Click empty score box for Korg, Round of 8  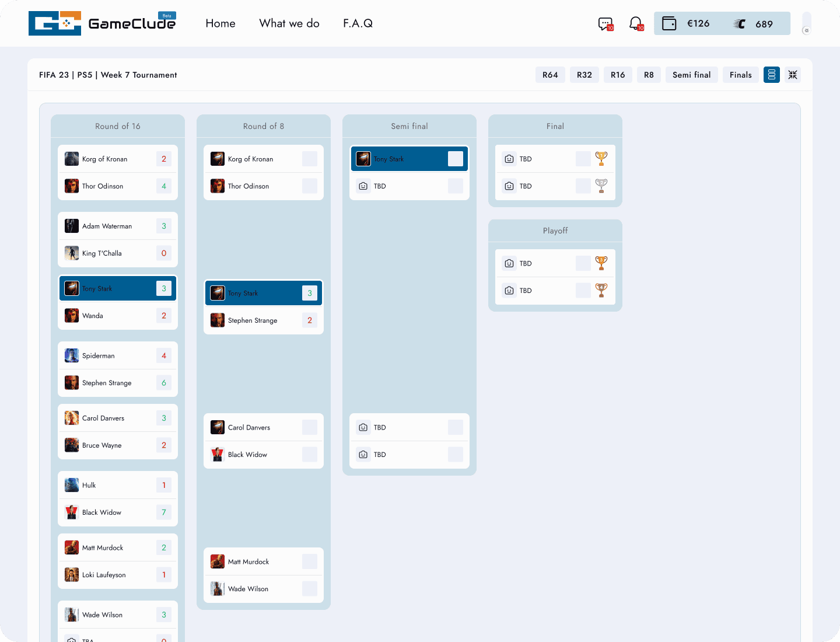(x=310, y=159)
